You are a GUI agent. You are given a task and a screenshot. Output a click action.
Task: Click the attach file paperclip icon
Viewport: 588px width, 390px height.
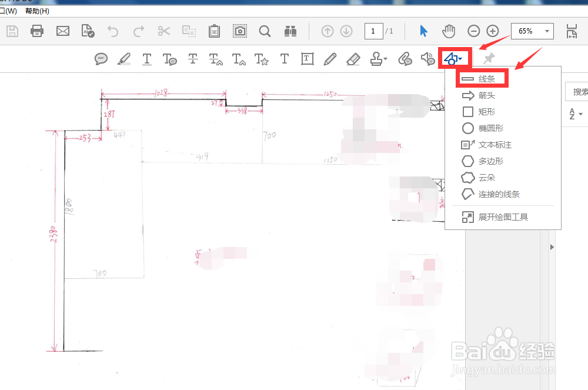(405, 59)
